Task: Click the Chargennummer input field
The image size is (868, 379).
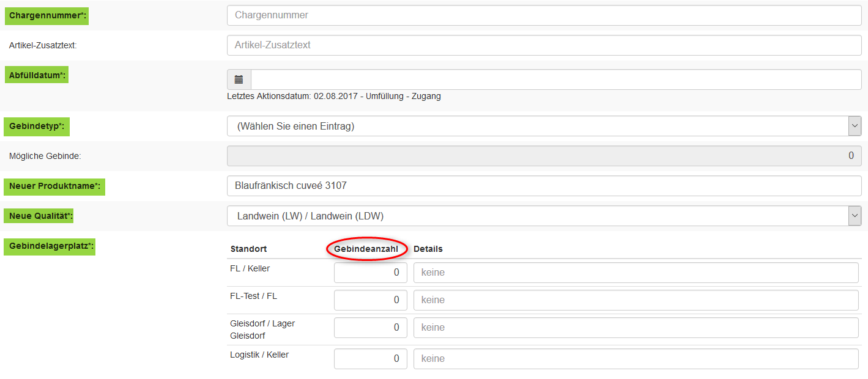Action: 544,15
